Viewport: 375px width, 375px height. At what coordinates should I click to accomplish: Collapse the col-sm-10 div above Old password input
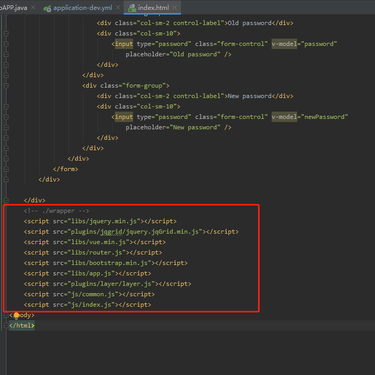pyautogui.click(x=6, y=33)
